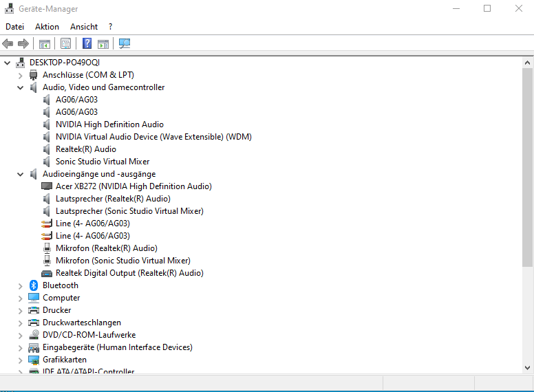The height and width of the screenshot is (392, 534).
Task: Click the Grafikkarten display adapter icon
Action: [x=34, y=360]
